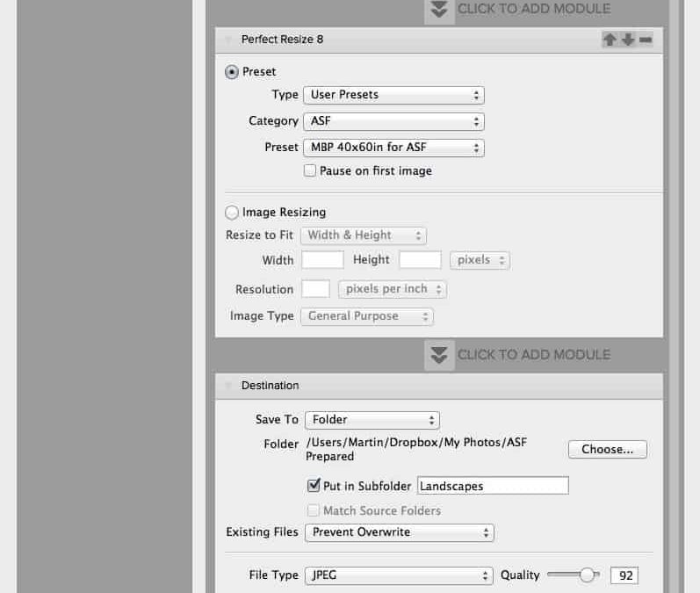This screenshot has width=700, height=593.
Task: Click add module icon above Perfect Resize
Action: (440, 10)
